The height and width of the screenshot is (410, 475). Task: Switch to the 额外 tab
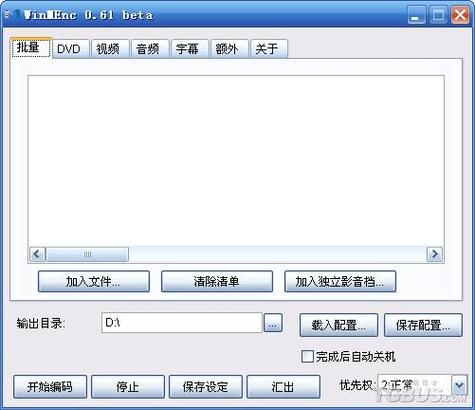pos(229,49)
